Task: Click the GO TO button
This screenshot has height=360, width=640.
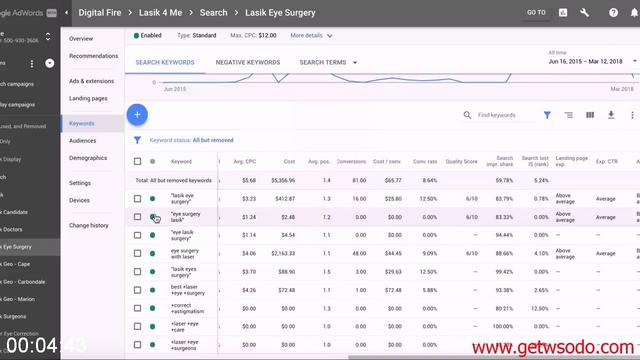Action: tap(536, 13)
